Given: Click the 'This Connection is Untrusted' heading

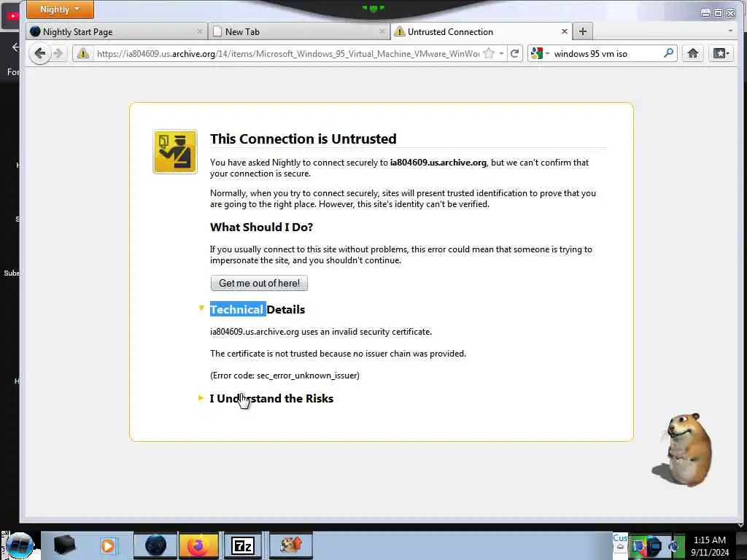Looking at the screenshot, I should coord(303,139).
